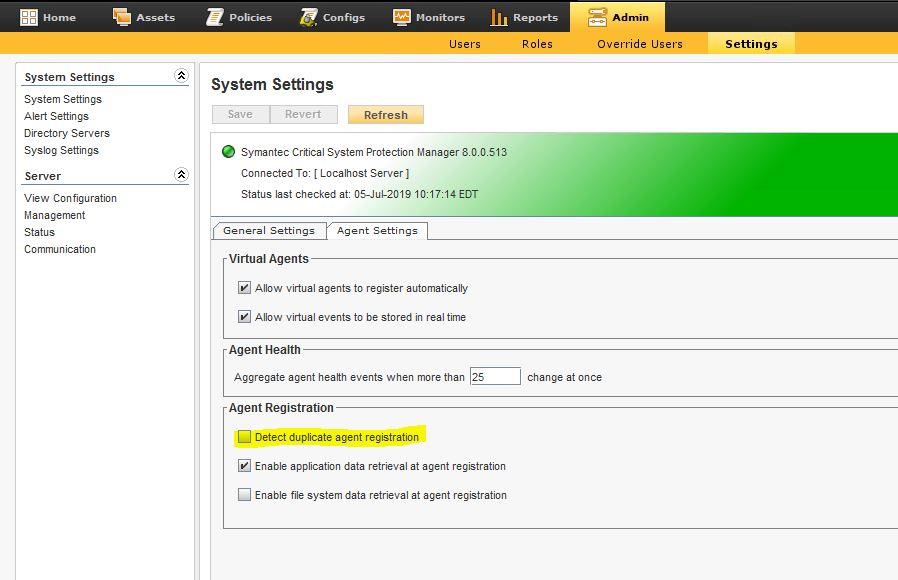Viewport: 898px width, 580px height.
Task: Click the aggregate agent health events field
Action: tap(495, 377)
